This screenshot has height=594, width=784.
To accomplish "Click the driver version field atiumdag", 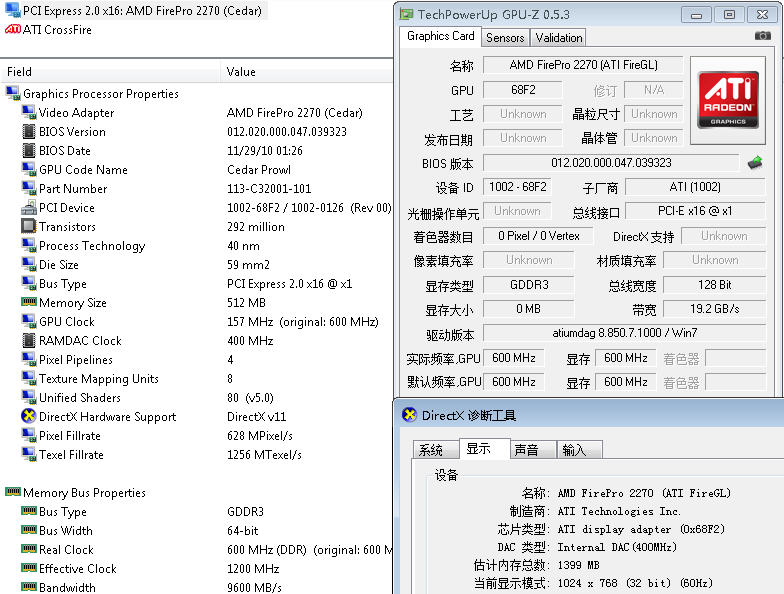I will (x=624, y=332).
